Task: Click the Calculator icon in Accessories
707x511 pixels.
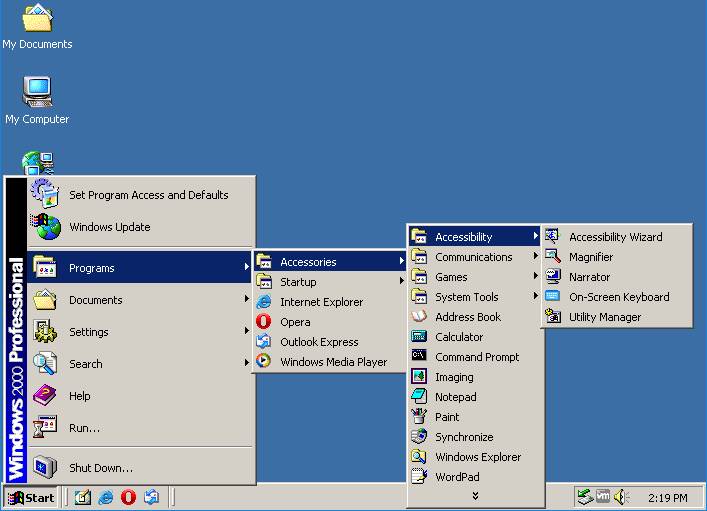Action: (x=419, y=336)
